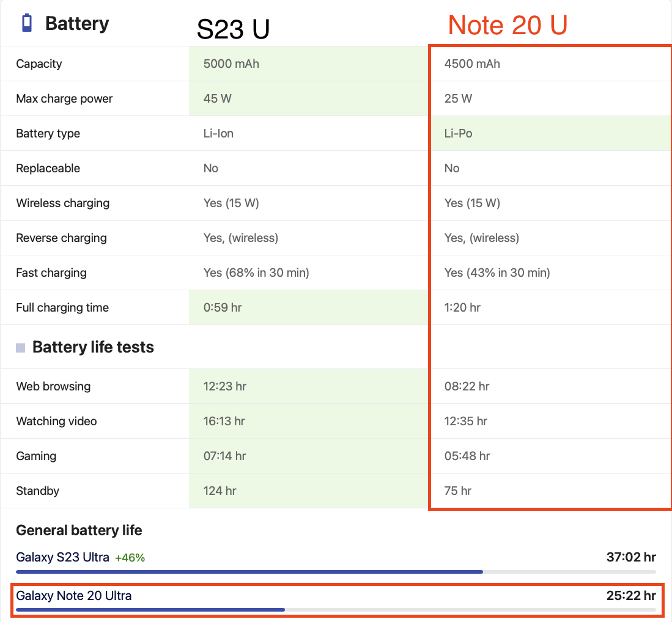Click the 75 hr standby value

pyautogui.click(x=458, y=491)
